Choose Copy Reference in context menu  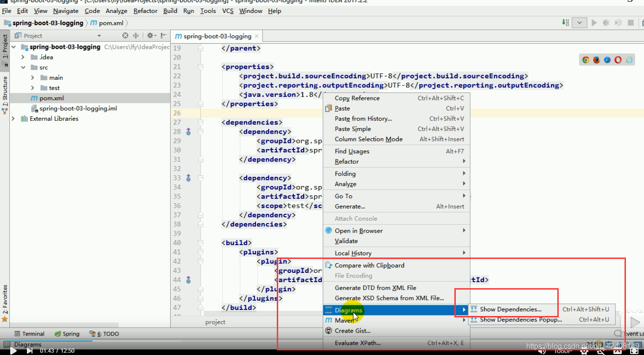(x=396, y=98)
